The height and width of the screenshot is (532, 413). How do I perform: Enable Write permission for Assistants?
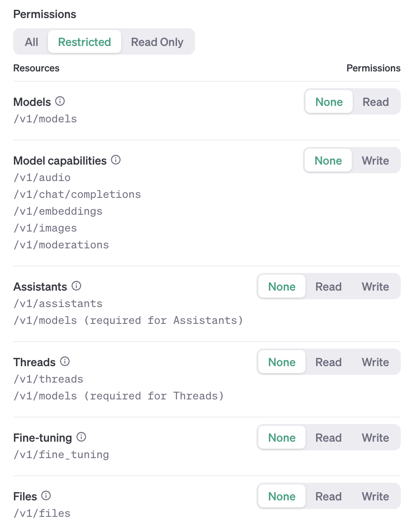[x=375, y=287]
